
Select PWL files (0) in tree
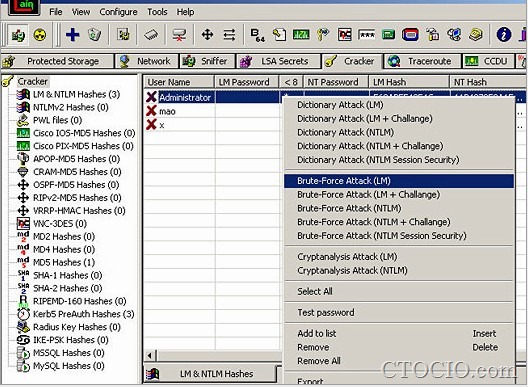[58, 120]
